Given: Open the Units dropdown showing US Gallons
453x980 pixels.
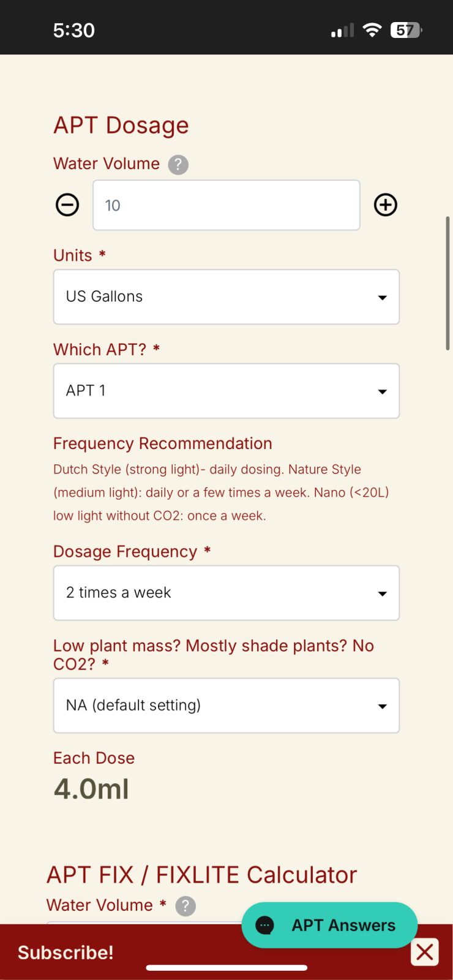Looking at the screenshot, I should click(226, 296).
